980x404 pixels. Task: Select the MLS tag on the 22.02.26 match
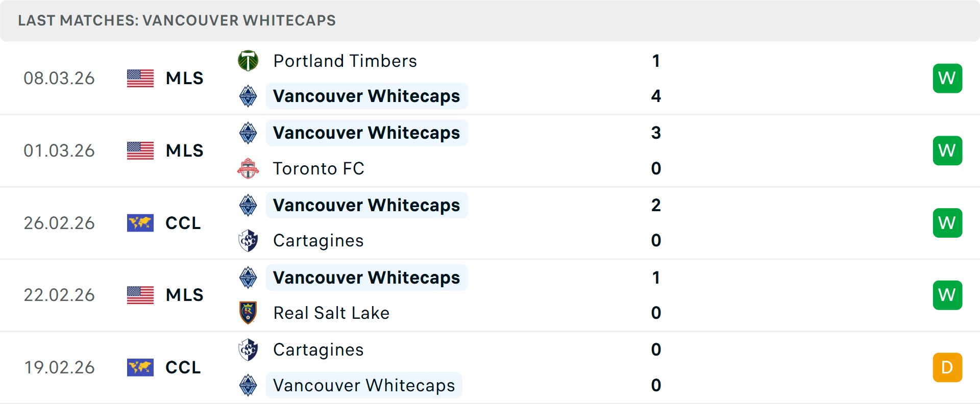click(x=184, y=295)
